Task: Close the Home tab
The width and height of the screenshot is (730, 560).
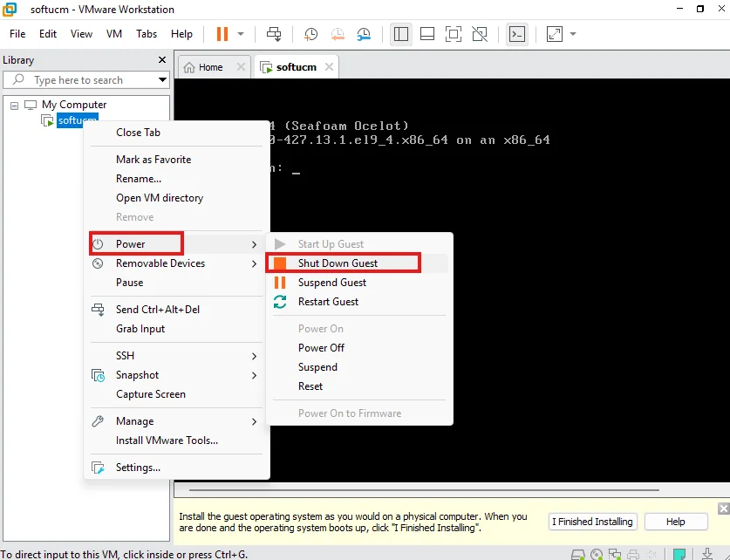Action: point(241,67)
